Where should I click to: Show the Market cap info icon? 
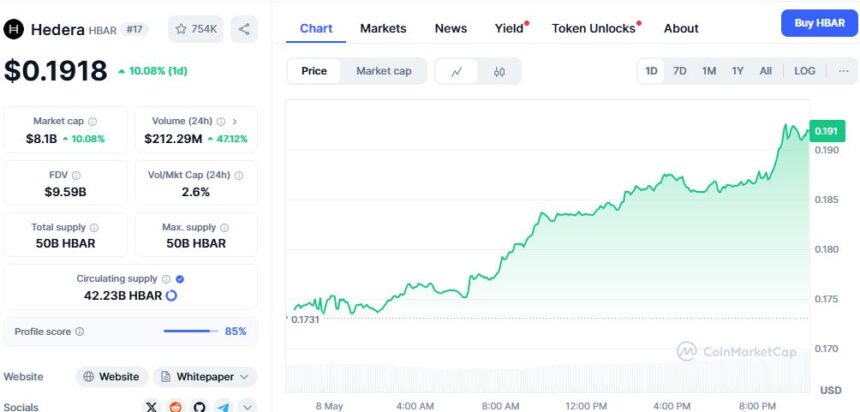coord(93,121)
